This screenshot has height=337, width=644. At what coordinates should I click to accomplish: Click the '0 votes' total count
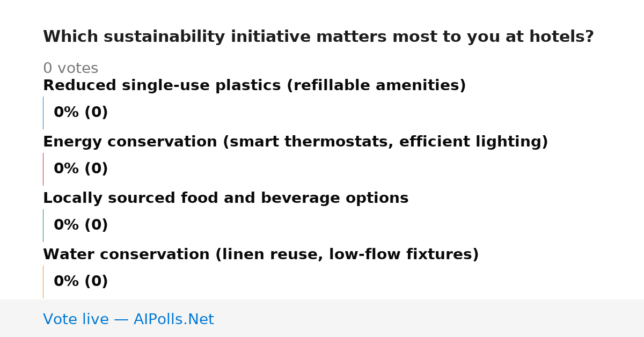[x=70, y=69]
